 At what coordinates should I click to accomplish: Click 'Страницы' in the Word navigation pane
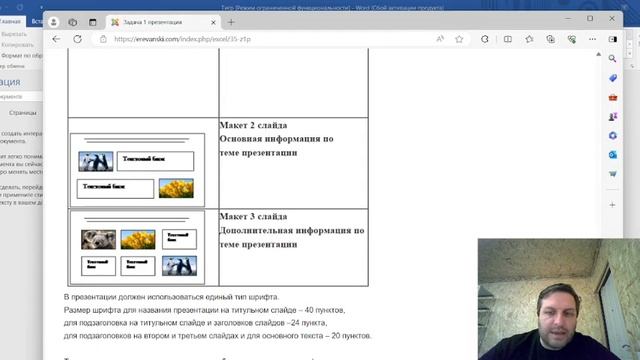[x=23, y=113]
